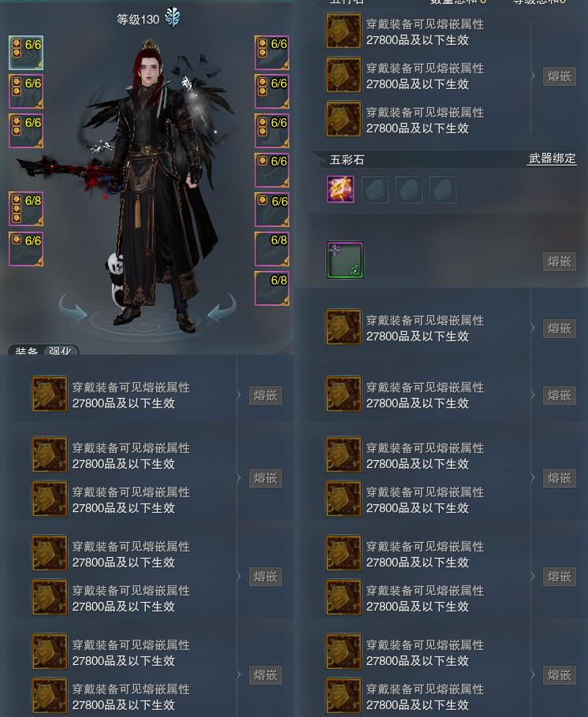Viewport: 588px width, 717px height.
Task: Switch to the 强化 tab
Action: tap(60, 351)
